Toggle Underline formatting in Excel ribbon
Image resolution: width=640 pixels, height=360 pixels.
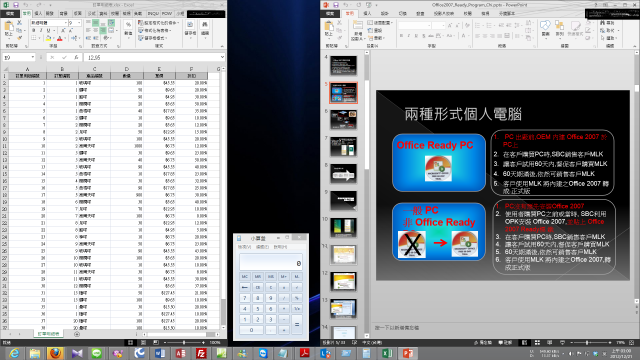tap(48, 31)
